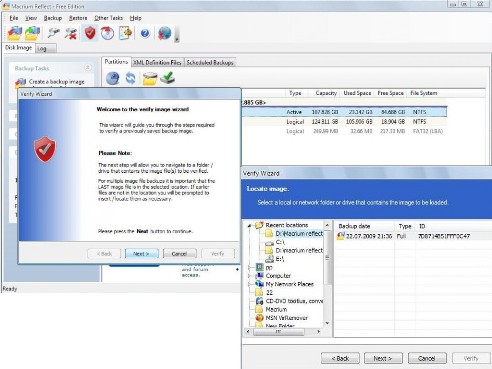Click Cancel in the Locate image wizard
The image size is (492, 369).
(x=427, y=358)
